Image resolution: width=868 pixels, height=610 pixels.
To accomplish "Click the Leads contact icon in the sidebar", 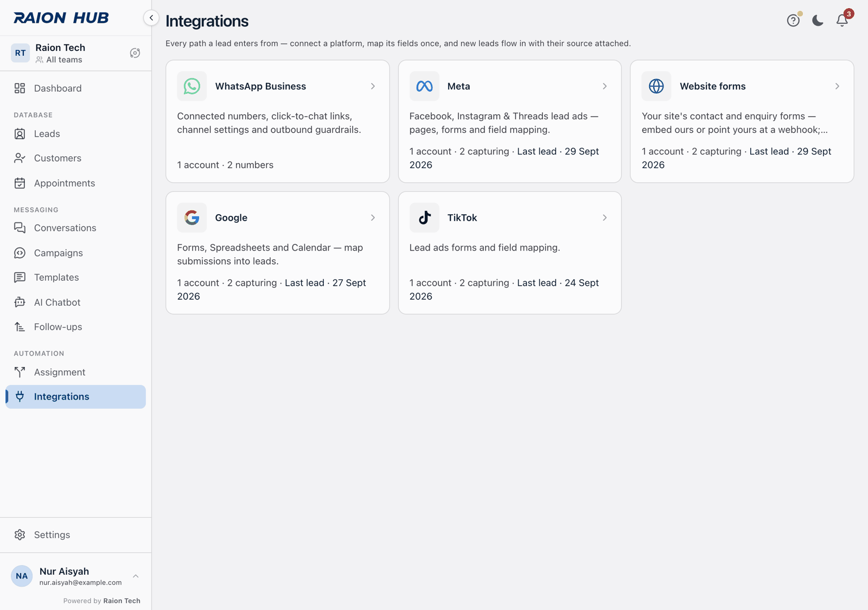I will tap(20, 134).
